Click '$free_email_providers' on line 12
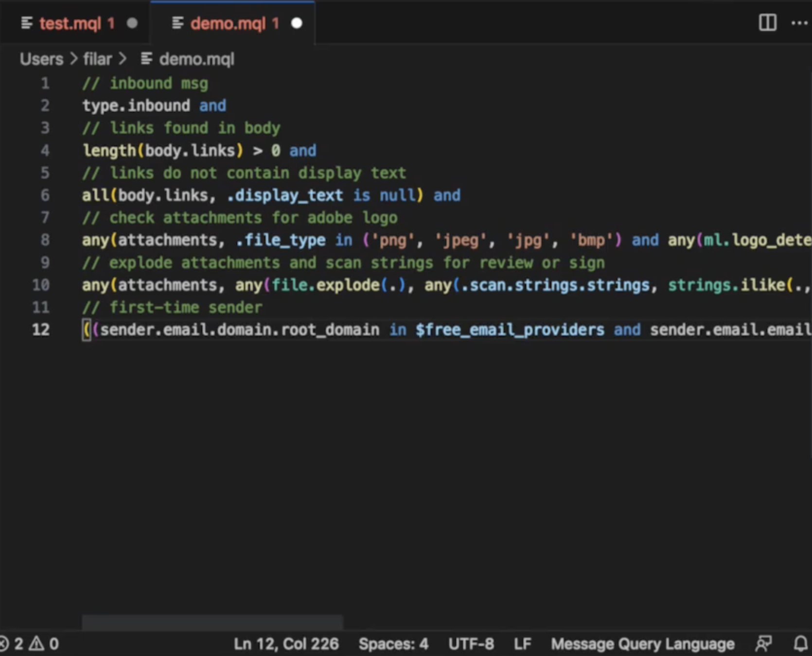The image size is (812, 656). (510, 330)
